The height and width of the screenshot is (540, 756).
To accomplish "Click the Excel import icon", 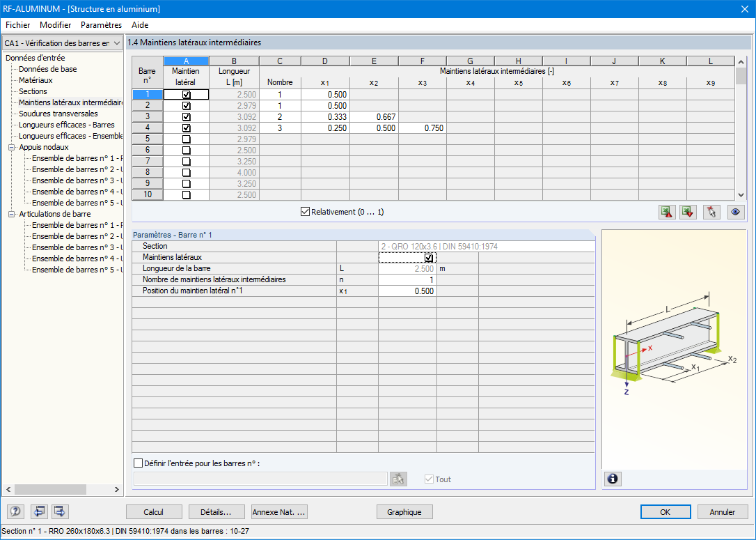I will [x=688, y=212].
